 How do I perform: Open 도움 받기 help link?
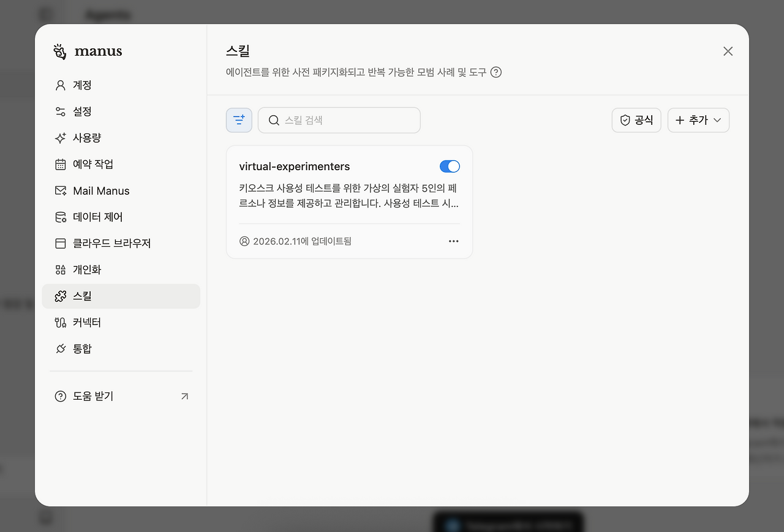click(121, 396)
